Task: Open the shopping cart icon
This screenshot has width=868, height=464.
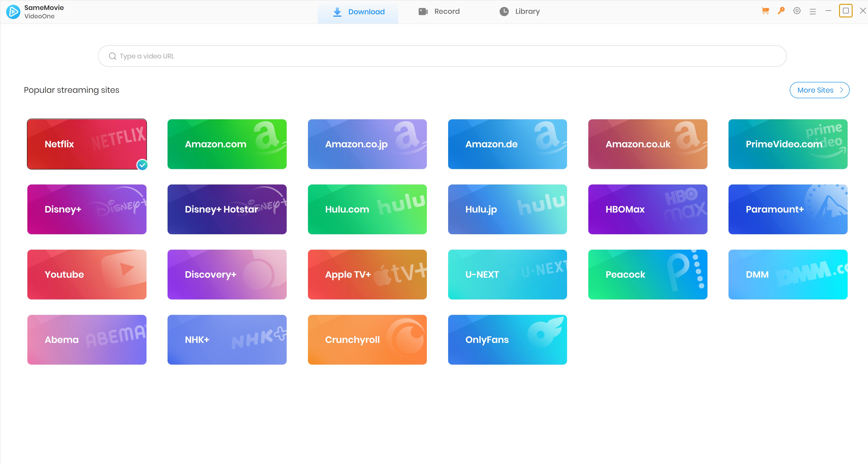Action: 765,11
